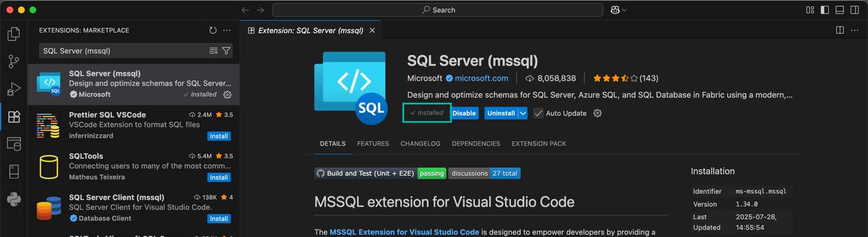Screen dimensions: 868x237
Task: Switch to the FEATURES tab
Action: click(373, 144)
